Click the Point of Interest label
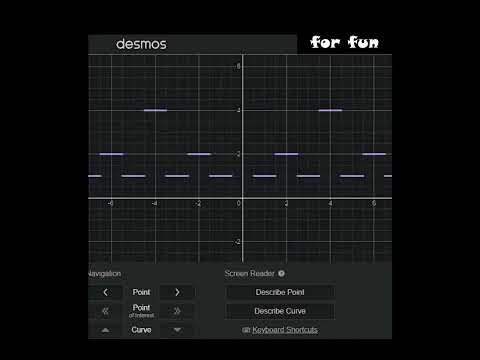Viewport: 480px width, 360px height. 141,311
